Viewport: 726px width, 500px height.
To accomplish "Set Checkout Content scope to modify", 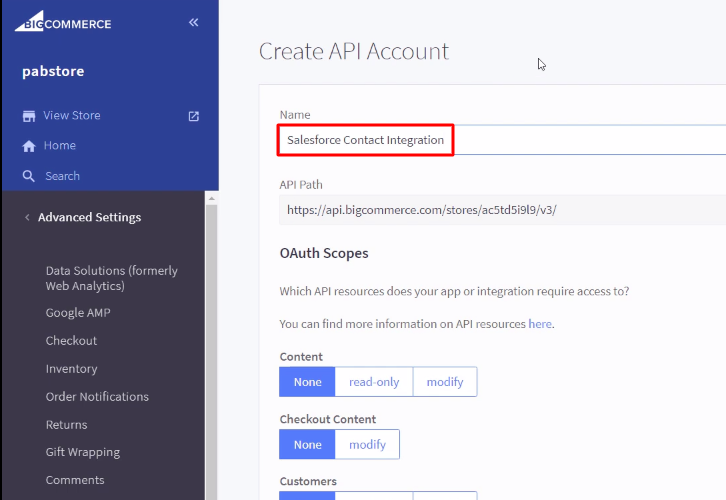I will (367, 444).
